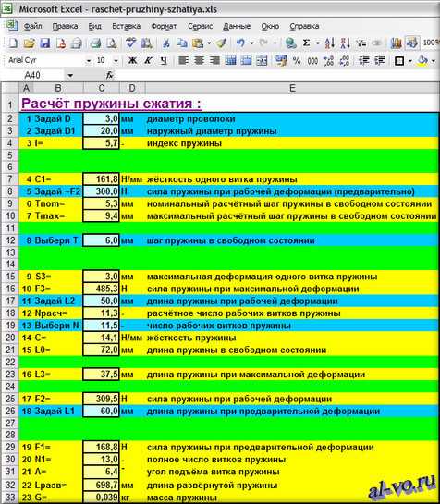This screenshot has height=504, width=440.
Task: Click Increase Decimal icon
Action: pos(328,60)
